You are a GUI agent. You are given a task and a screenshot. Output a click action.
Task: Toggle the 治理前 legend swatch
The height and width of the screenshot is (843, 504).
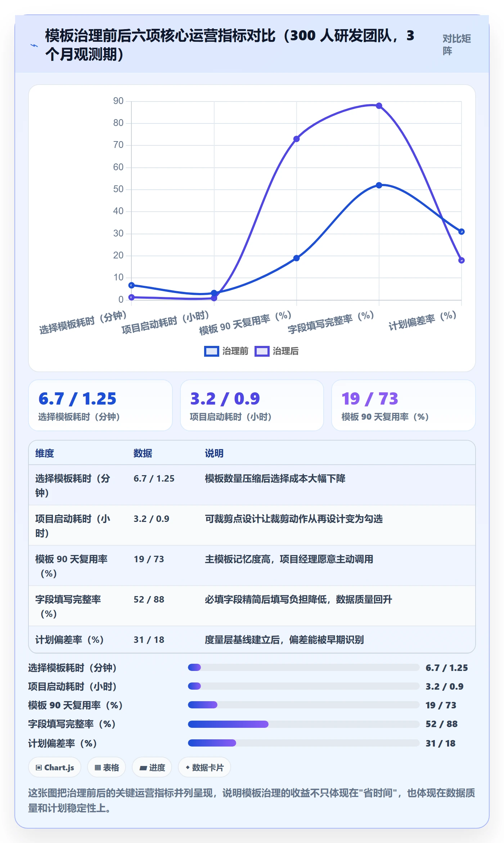tap(211, 351)
